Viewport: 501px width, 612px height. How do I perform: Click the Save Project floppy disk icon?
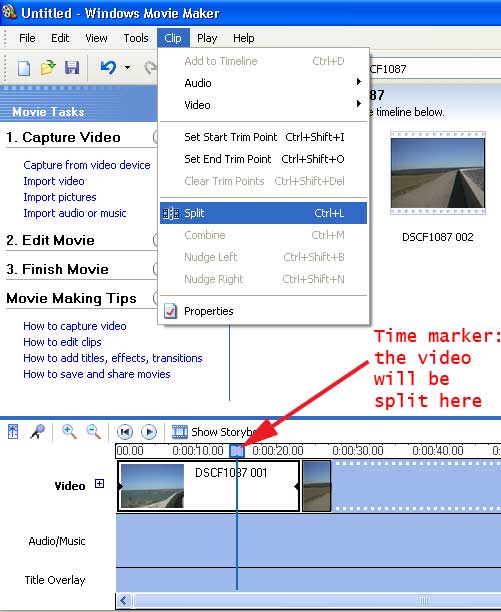72,68
